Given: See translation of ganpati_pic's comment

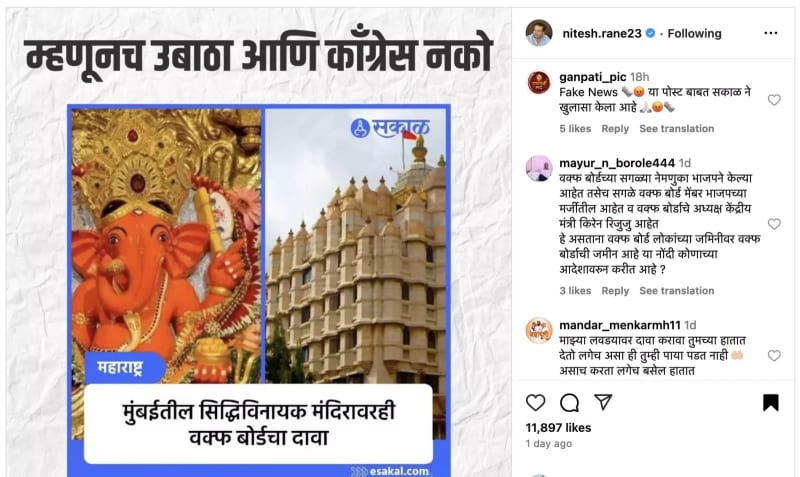Looking at the screenshot, I should [677, 129].
